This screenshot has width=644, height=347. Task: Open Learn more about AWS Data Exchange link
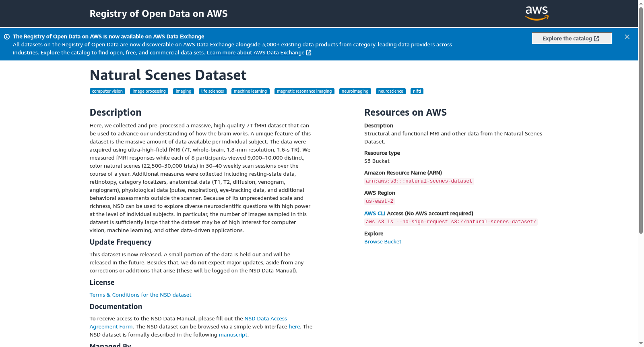(259, 52)
